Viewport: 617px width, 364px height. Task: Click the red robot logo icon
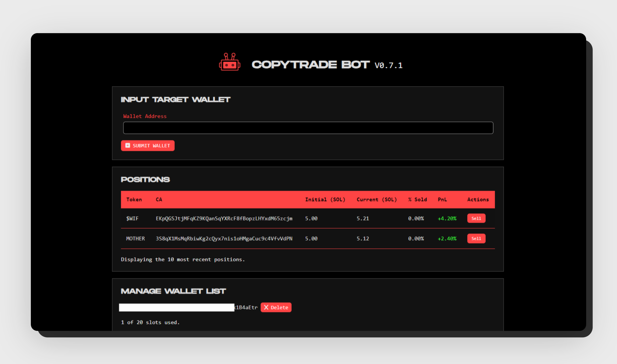click(230, 62)
